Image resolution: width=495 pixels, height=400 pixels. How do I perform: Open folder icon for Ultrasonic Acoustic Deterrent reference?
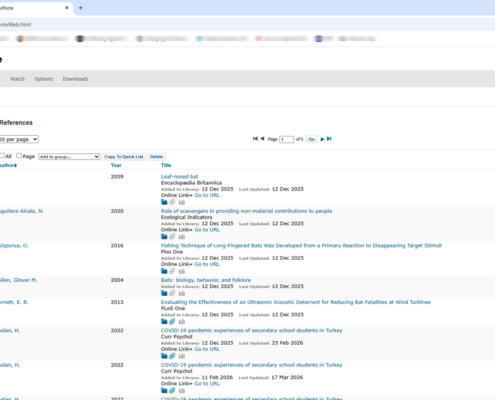[164, 322]
